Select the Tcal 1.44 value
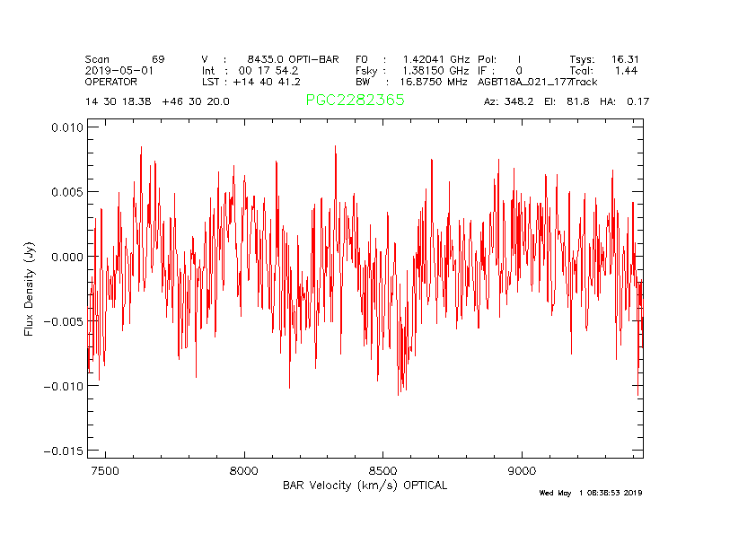The width and height of the screenshot is (756, 534). click(603, 70)
